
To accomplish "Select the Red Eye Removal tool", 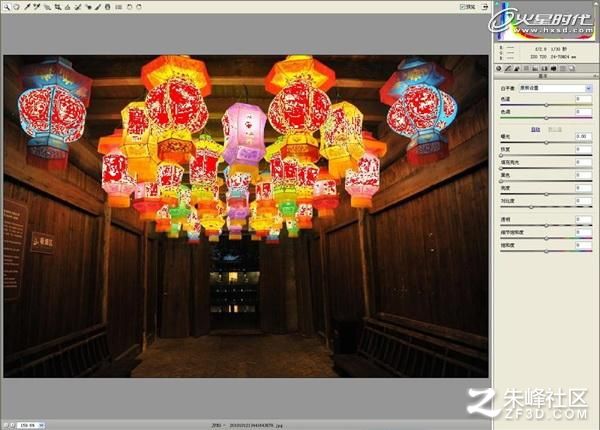I will point(89,7).
